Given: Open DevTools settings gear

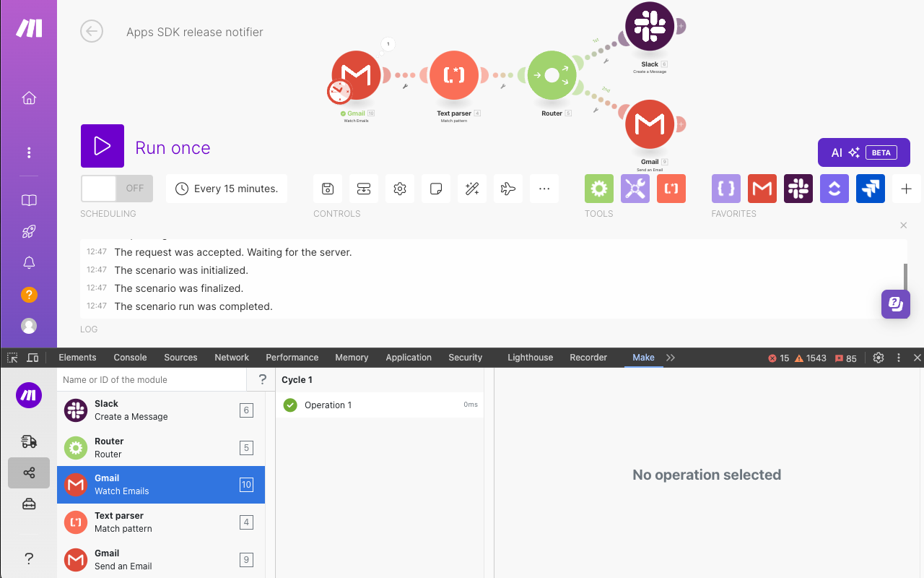Looking at the screenshot, I should point(879,358).
